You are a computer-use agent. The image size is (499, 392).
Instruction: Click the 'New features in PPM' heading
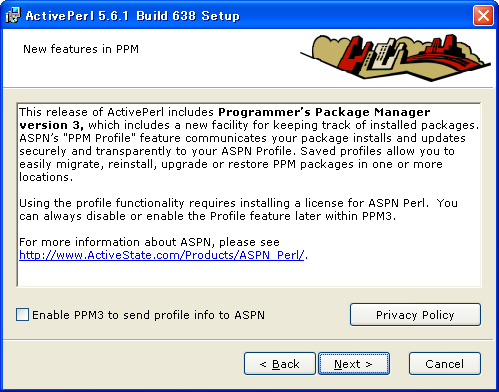tap(81, 49)
